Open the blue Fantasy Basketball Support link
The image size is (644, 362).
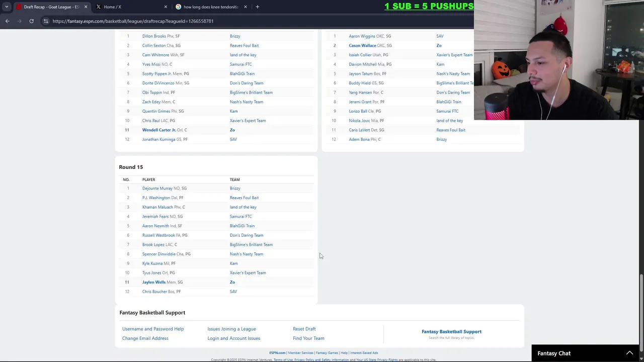(451, 331)
